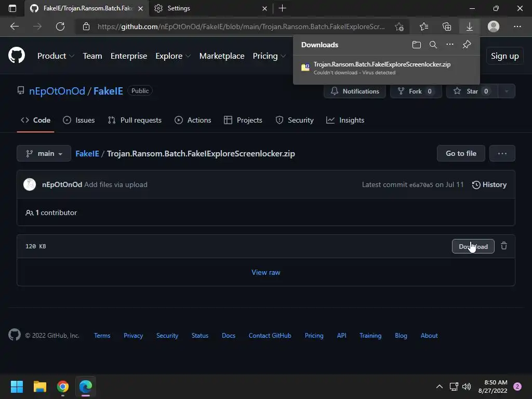532x399 pixels.
Task: Open the main branch selector dropdown
Action: (x=44, y=153)
